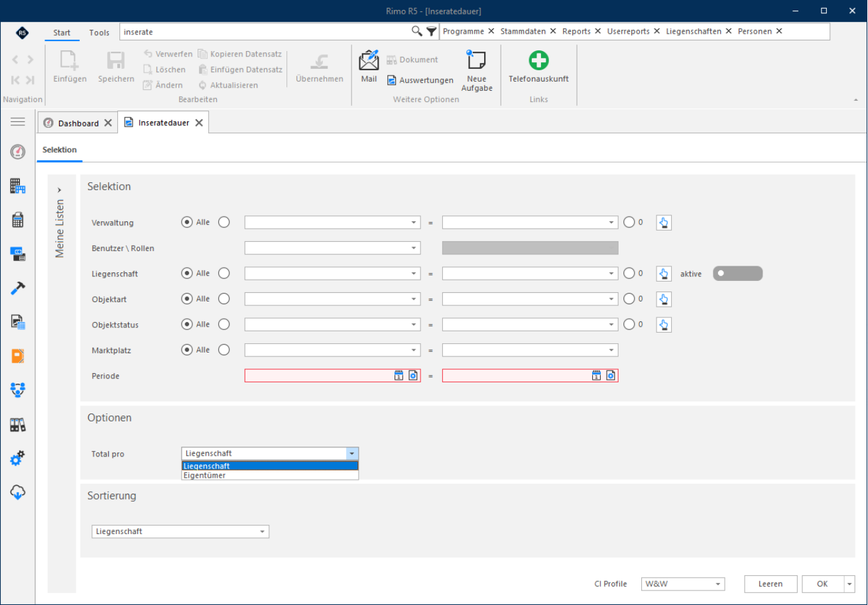
Task: Open Auswertungen in ribbon
Action: [420, 80]
